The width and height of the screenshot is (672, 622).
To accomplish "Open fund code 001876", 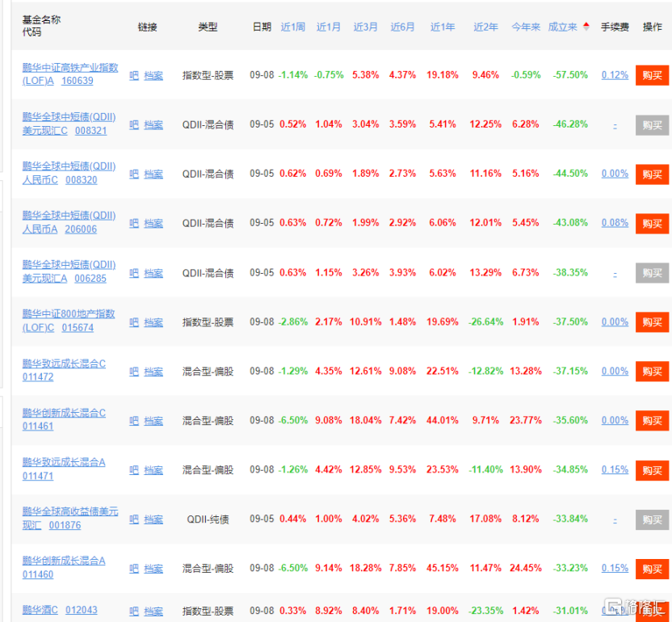I will [x=65, y=525].
